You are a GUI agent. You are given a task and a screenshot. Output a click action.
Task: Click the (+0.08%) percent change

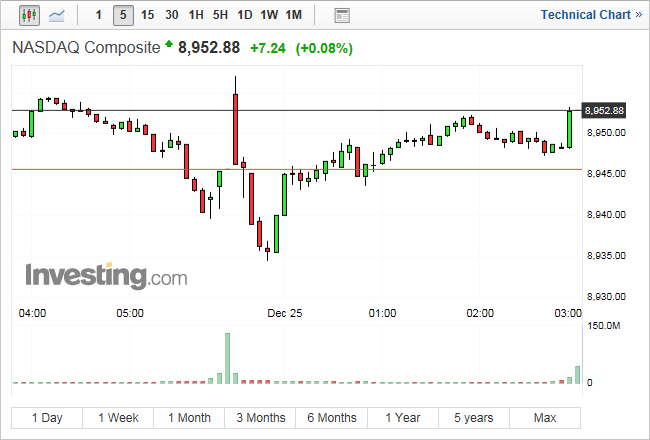click(x=324, y=49)
